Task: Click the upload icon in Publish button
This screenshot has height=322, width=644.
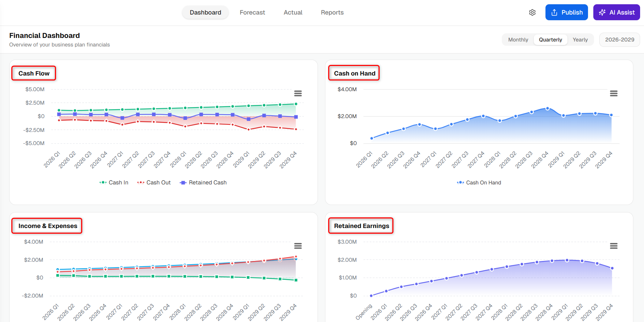Action: pos(554,12)
